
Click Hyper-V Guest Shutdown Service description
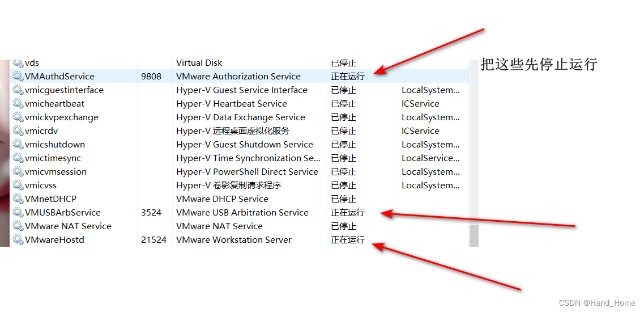point(244,144)
